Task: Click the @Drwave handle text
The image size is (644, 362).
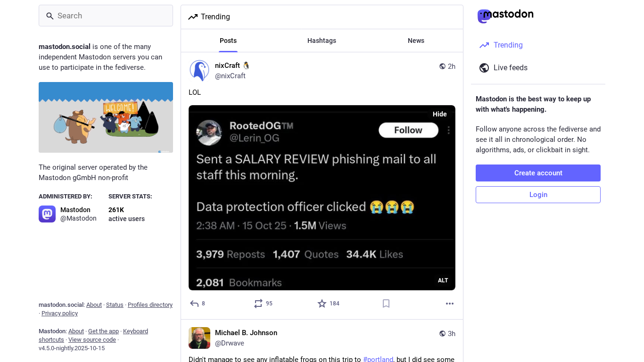Action: [230, 343]
